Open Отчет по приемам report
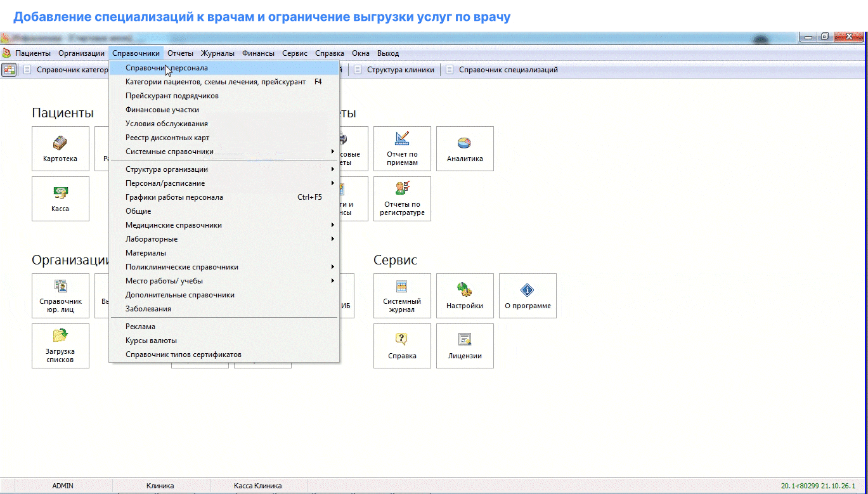The height and width of the screenshot is (494, 868). 402,148
